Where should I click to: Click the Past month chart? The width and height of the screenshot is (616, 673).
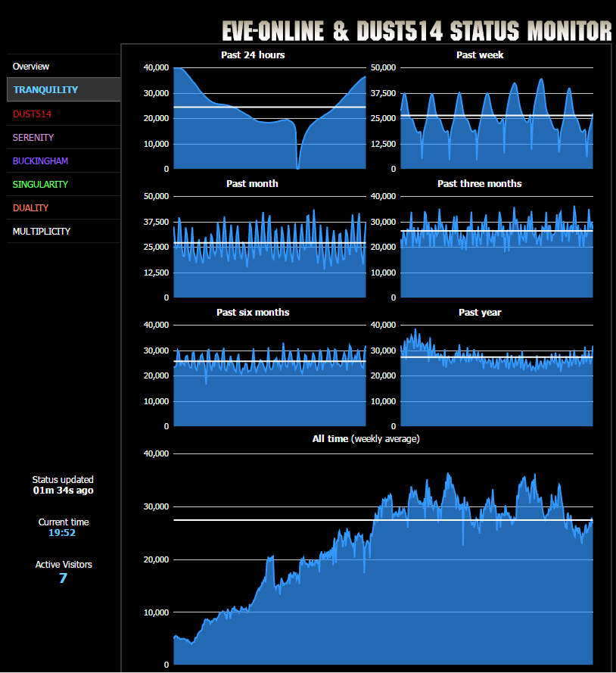tap(269, 247)
